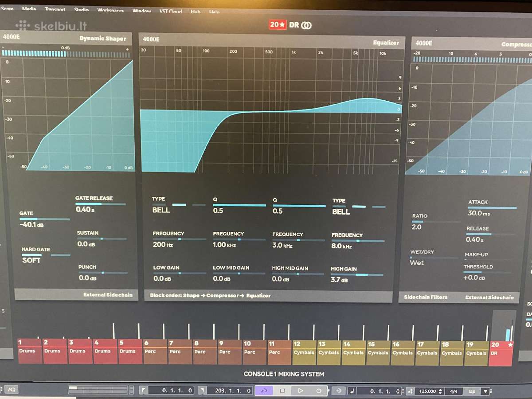This screenshot has width=532, height=399.
Task: Click the 8.0 kHz FREQUENCY slider
Action: click(358, 241)
